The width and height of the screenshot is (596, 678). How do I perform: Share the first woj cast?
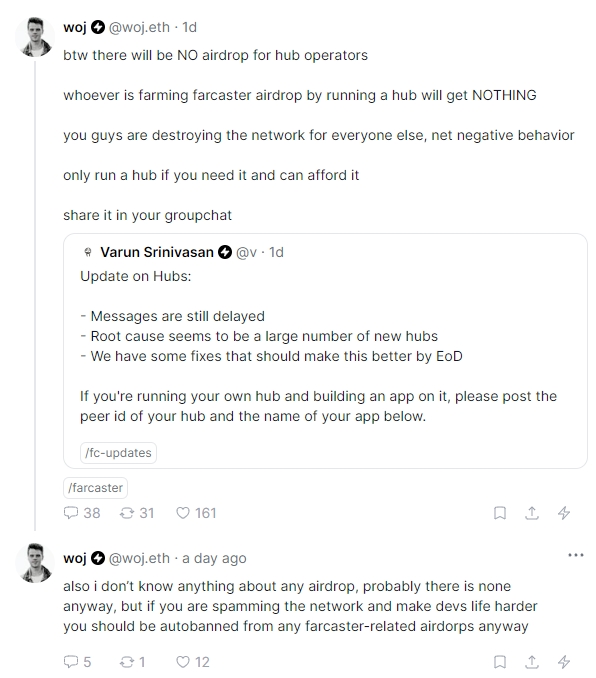(x=532, y=513)
